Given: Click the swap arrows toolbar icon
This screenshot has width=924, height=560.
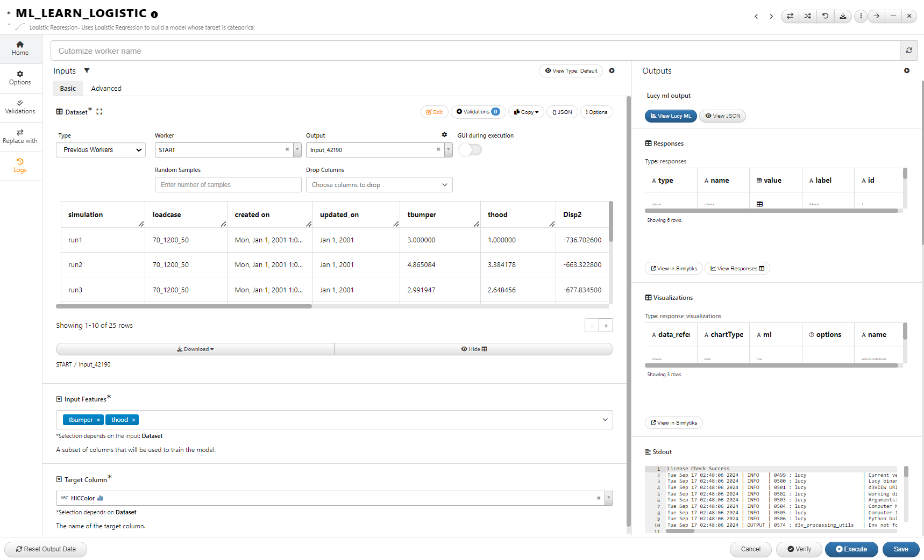Looking at the screenshot, I should tap(790, 16).
